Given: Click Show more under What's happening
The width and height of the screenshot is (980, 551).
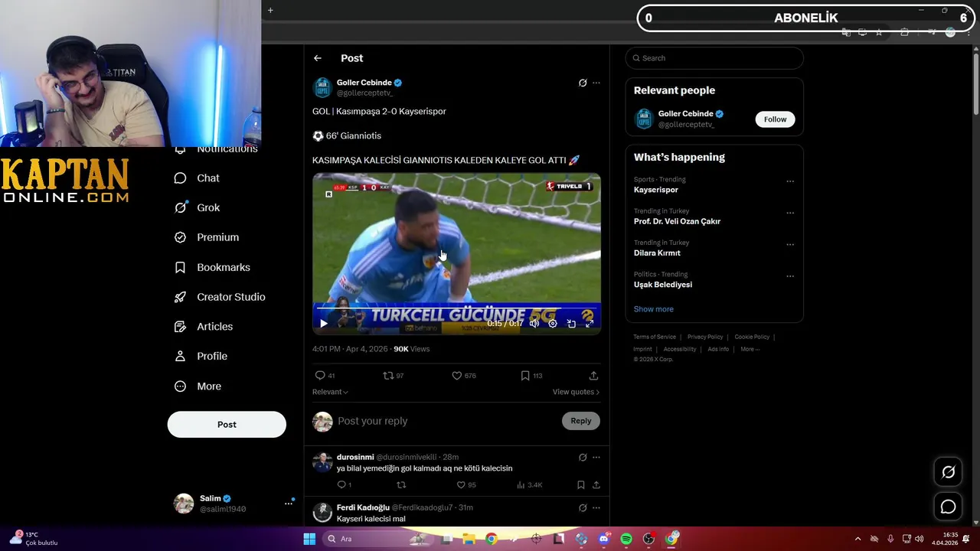Looking at the screenshot, I should [653, 309].
